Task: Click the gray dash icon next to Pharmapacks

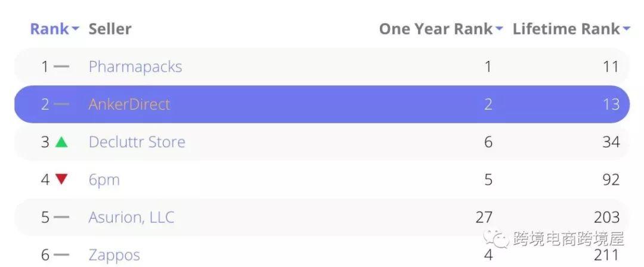Action: [x=61, y=67]
